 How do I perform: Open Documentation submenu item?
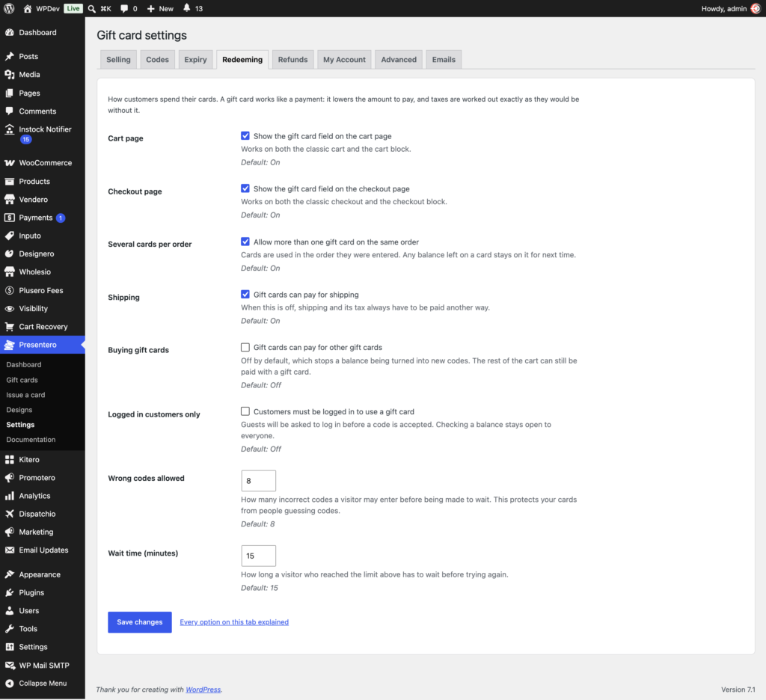(x=31, y=440)
